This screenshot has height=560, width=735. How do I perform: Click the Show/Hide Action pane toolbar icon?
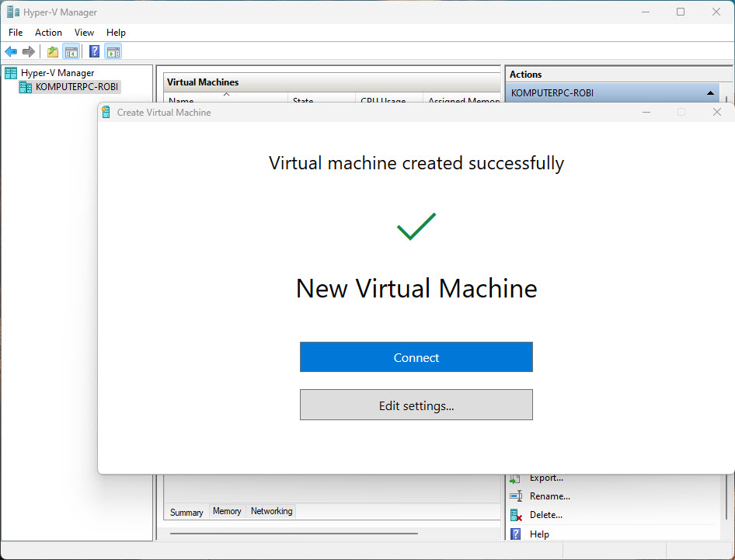[113, 51]
